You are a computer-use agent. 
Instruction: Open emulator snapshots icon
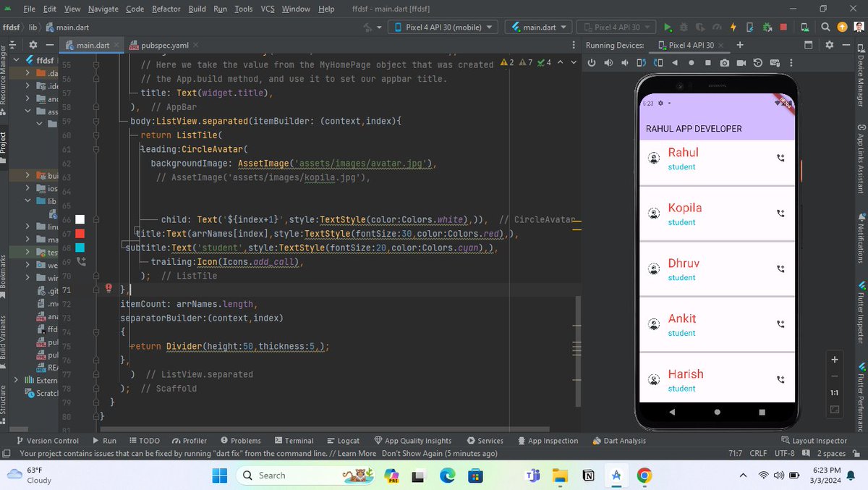757,63
